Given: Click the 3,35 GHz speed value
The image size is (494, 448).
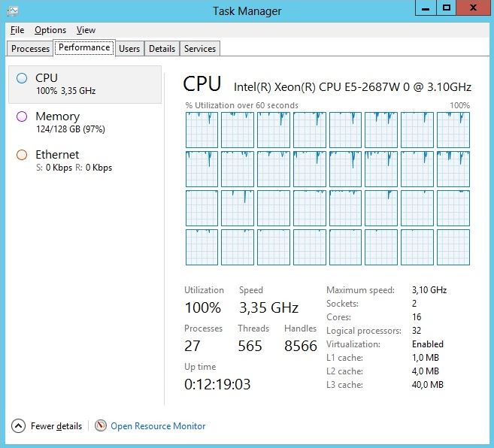Looking at the screenshot, I should coord(268,307).
